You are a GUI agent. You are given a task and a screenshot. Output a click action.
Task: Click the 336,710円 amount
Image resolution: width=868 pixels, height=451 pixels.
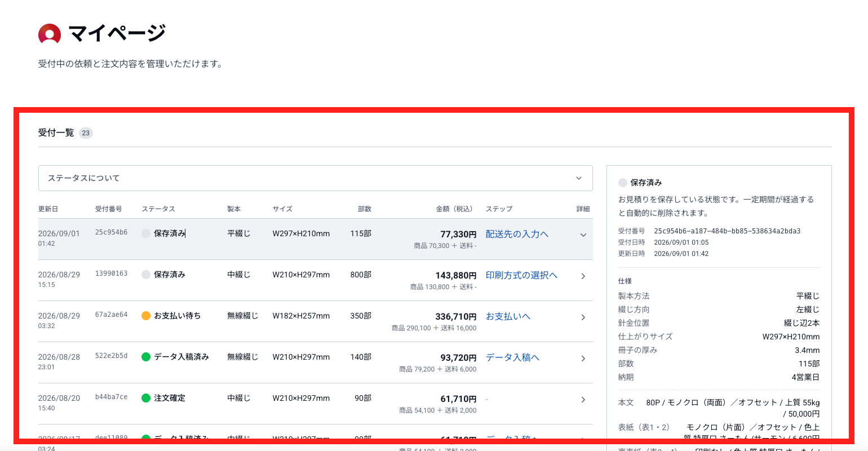(x=456, y=317)
